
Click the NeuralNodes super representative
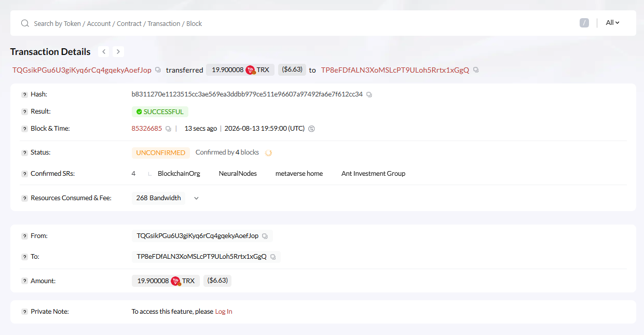coord(238,174)
